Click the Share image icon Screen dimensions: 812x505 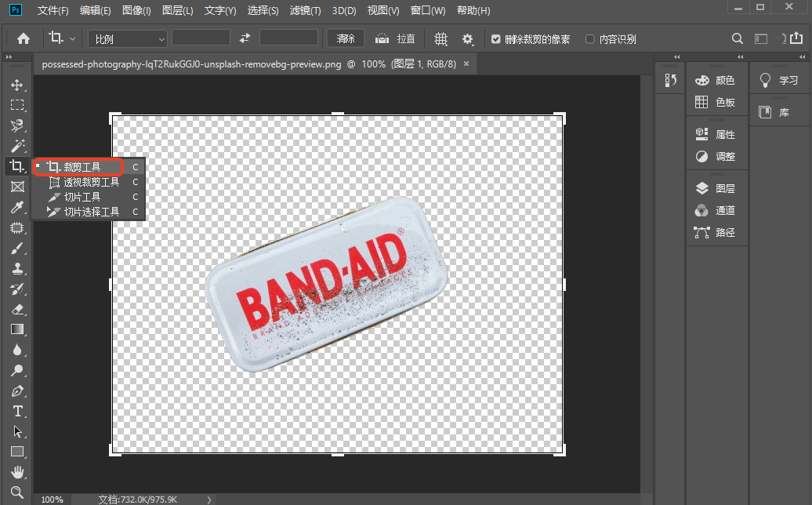(x=796, y=38)
